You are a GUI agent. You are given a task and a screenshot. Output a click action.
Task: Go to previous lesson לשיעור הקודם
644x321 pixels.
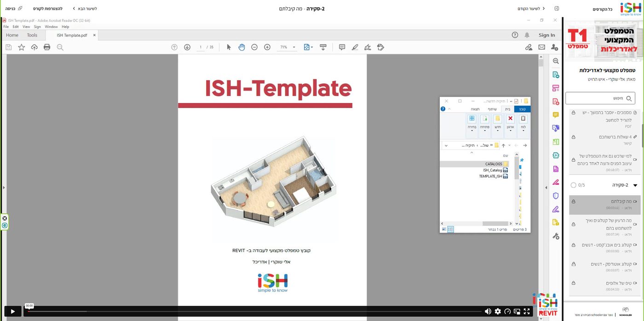click(x=531, y=8)
